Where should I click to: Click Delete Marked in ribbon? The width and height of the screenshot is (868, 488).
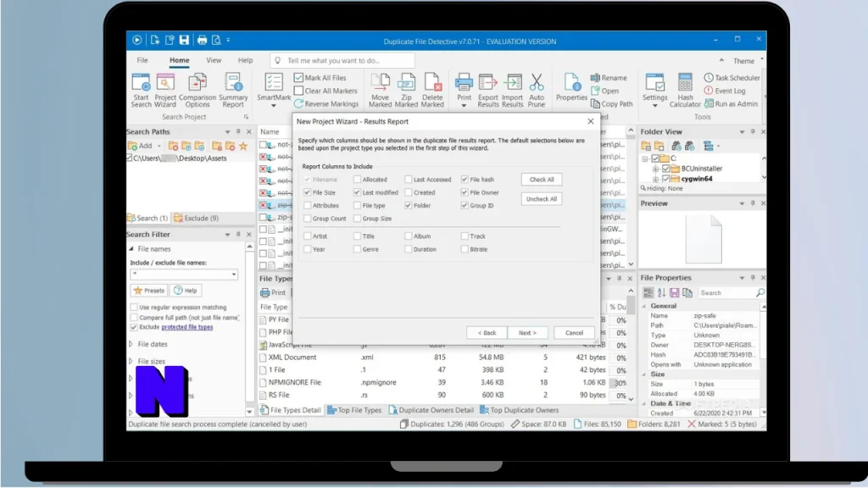432,90
